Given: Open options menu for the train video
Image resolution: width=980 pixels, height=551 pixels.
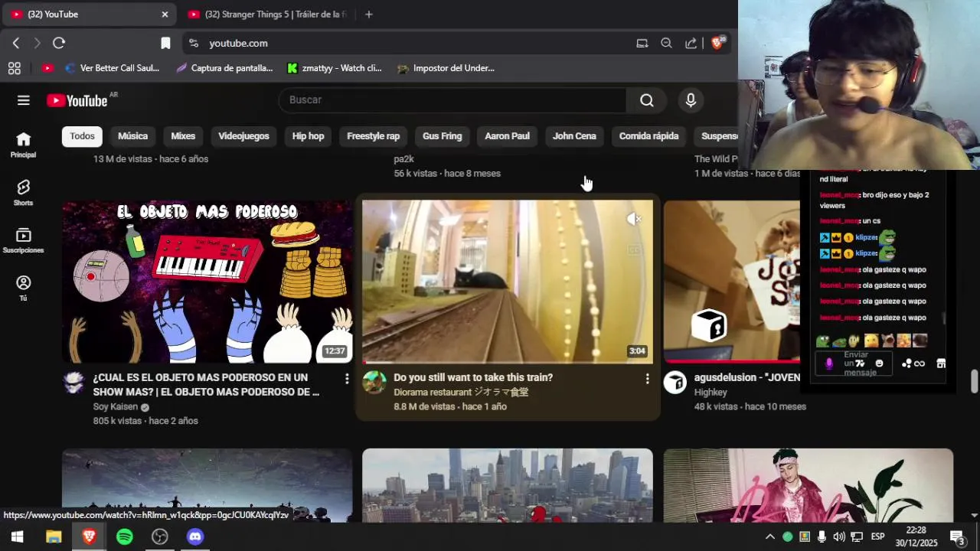Looking at the screenshot, I should [647, 378].
